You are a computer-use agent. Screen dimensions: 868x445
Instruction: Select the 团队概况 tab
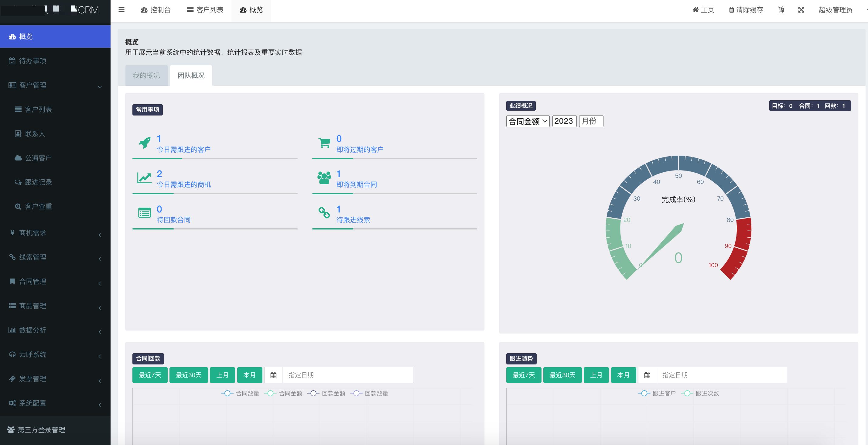coord(191,75)
